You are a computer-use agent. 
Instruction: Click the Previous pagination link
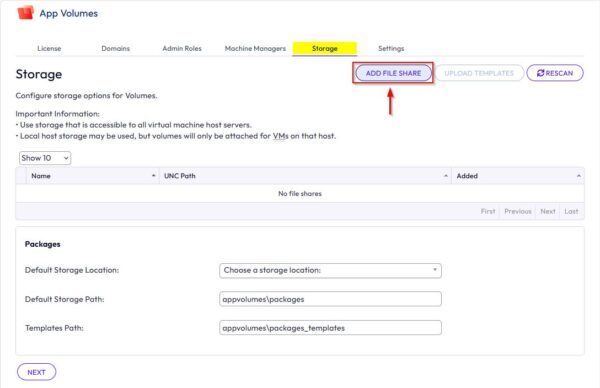point(518,211)
